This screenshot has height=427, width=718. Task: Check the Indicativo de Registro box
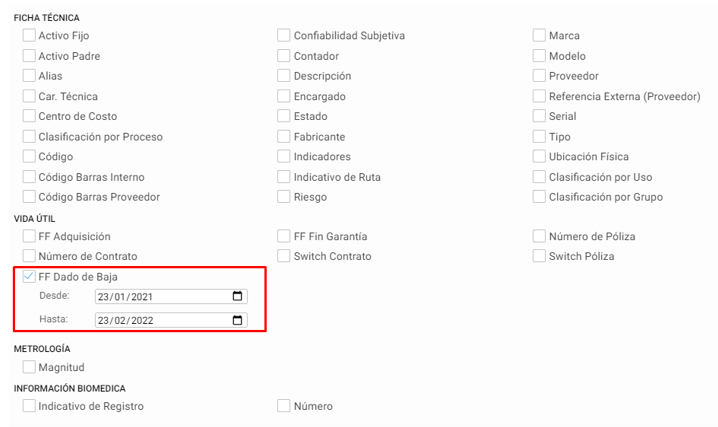pos(29,405)
